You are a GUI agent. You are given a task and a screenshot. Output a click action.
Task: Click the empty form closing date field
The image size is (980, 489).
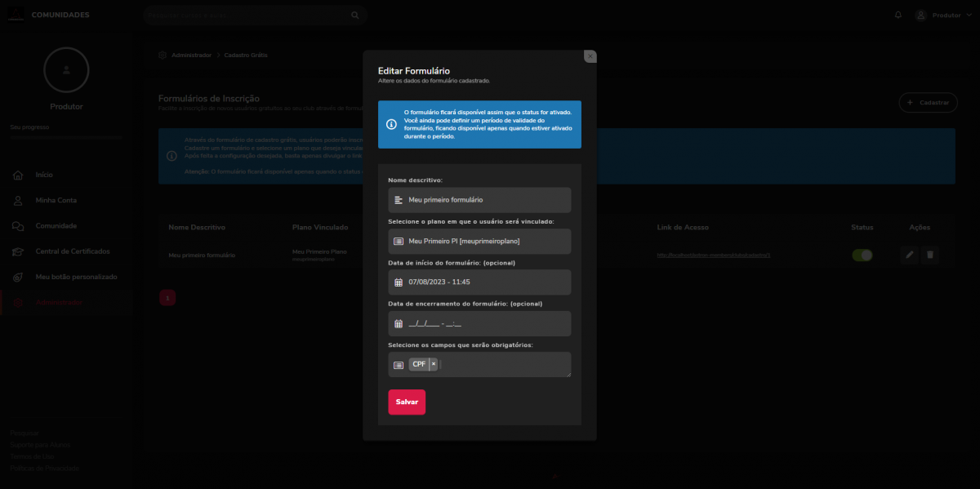(486, 324)
